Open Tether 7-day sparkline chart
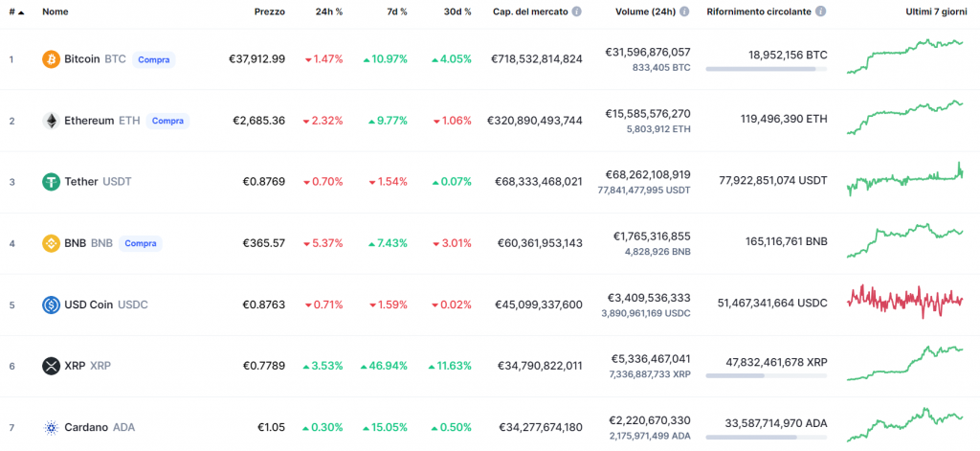This screenshot has height=451, width=980. [x=905, y=179]
